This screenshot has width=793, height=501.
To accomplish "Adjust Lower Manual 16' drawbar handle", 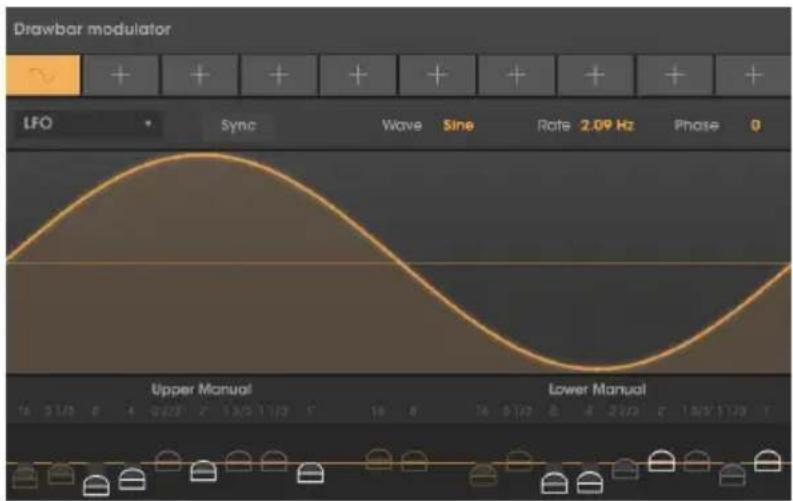I will pyautogui.click(x=483, y=475).
